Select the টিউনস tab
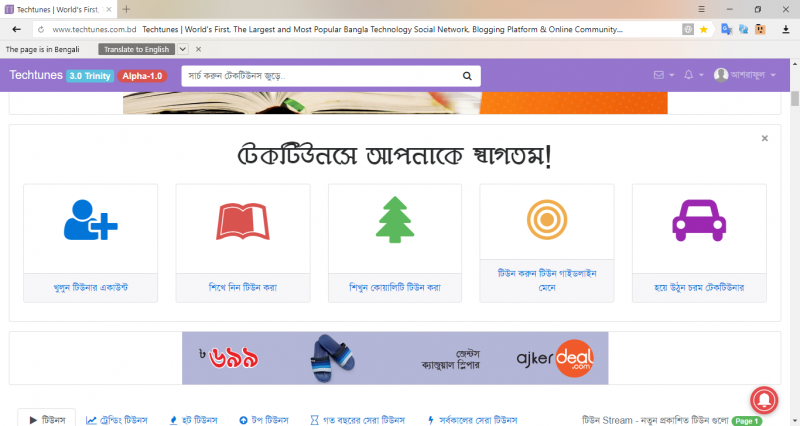800x426 pixels. point(47,420)
